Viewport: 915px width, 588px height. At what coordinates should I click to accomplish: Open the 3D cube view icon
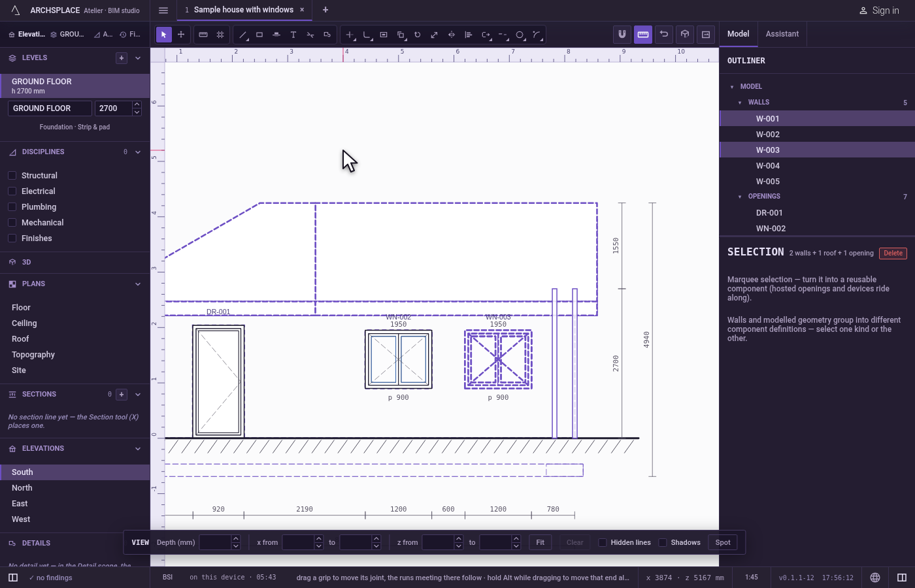tap(685, 35)
